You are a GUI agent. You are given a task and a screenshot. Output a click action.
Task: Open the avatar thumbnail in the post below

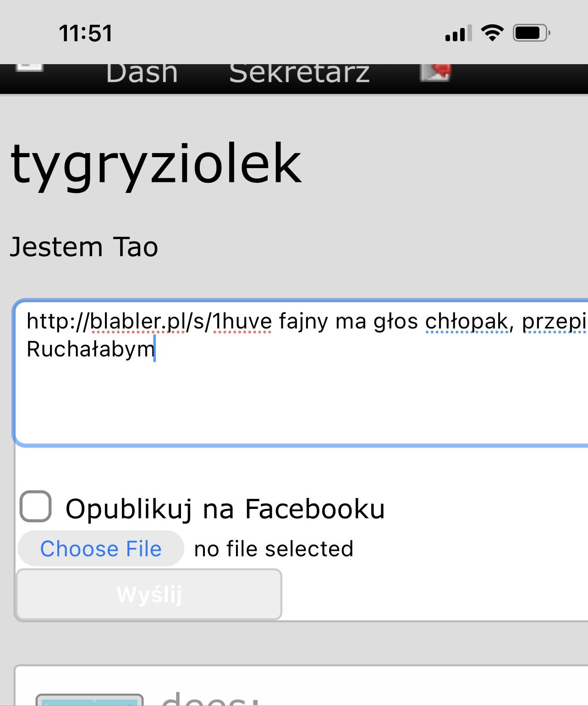click(x=90, y=700)
